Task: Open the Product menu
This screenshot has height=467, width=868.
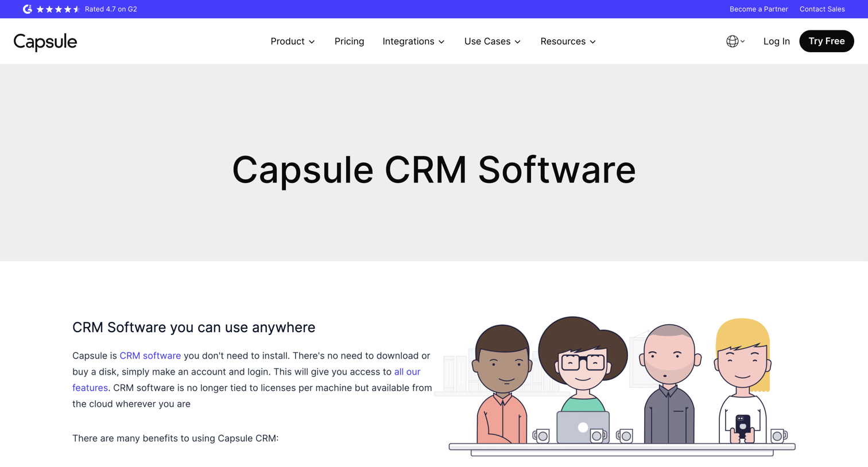Action: 293,41
